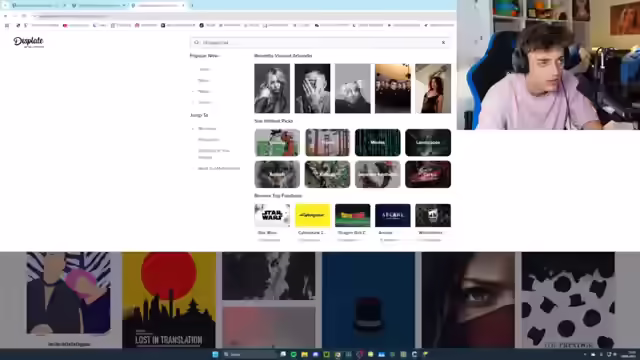This screenshot has width=640, height=360.
Task: Open a new browser tab with plus
Action: [192, 5]
